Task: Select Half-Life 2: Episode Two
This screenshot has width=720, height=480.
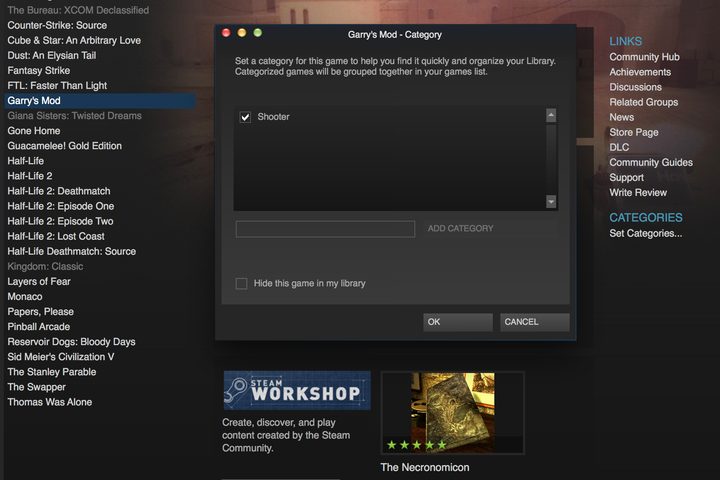Action: (60, 221)
